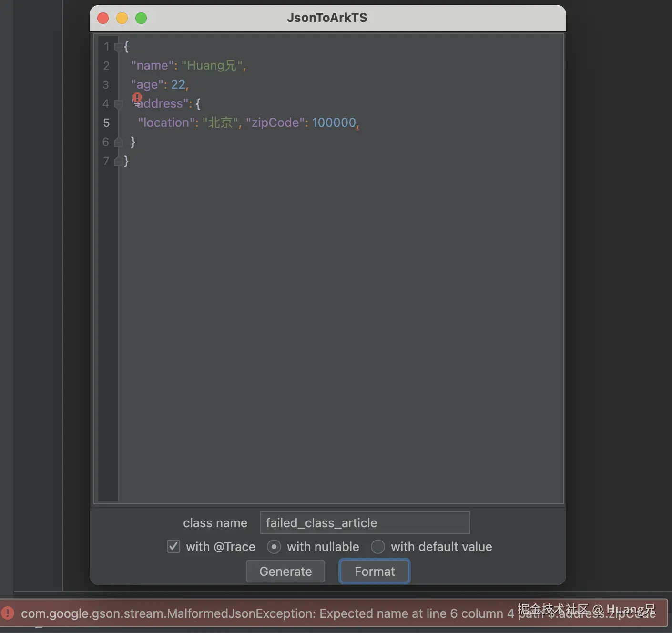Click the Generate button
Screen dimensions: 672x633
coord(285,571)
